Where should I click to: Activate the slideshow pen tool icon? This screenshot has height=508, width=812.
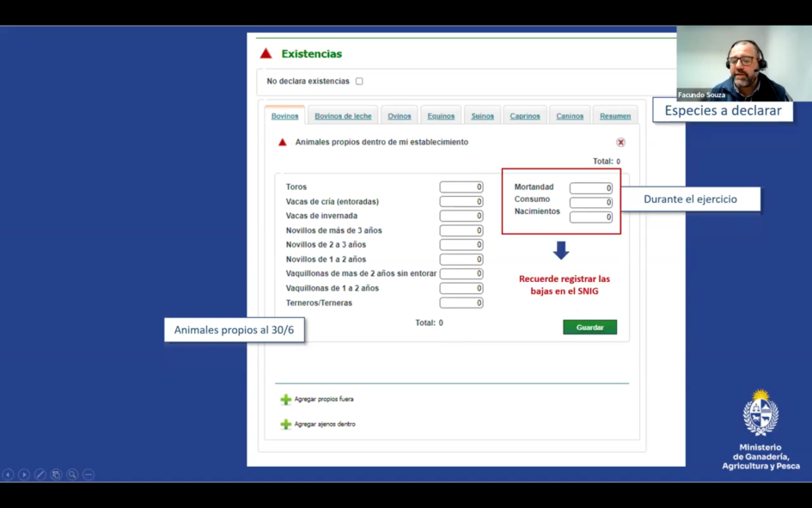[40, 474]
